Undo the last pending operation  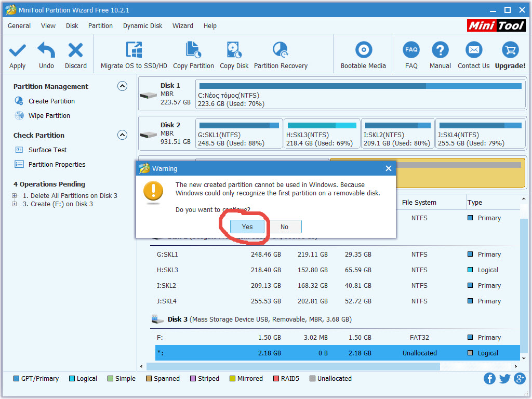[x=46, y=51]
